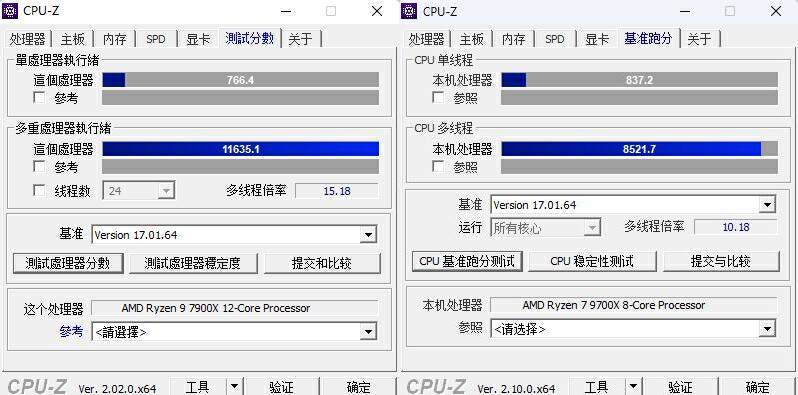Tick the 线程数 checkbox in left window
Viewport: 798px width, 395px height.
tap(39, 190)
